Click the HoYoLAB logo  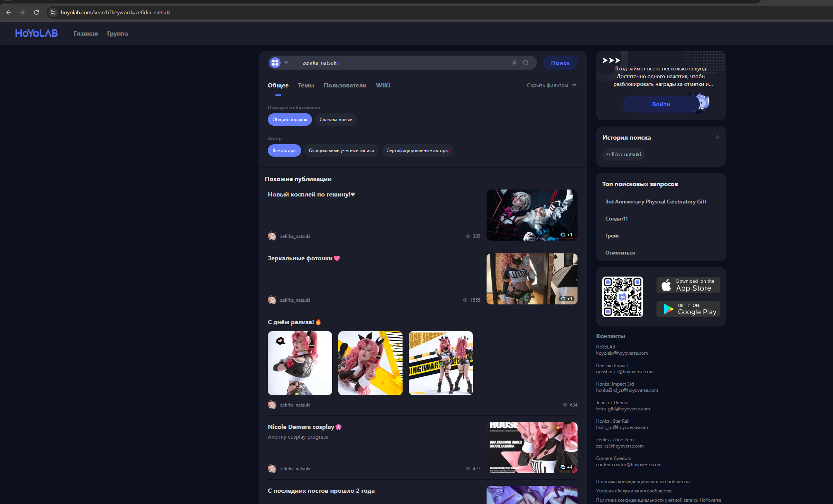(x=36, y=33)
